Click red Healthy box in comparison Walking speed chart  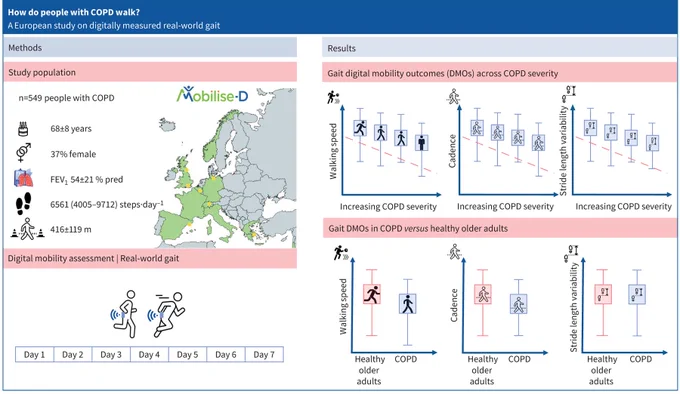pyautogui.click(x=372, y=294)
